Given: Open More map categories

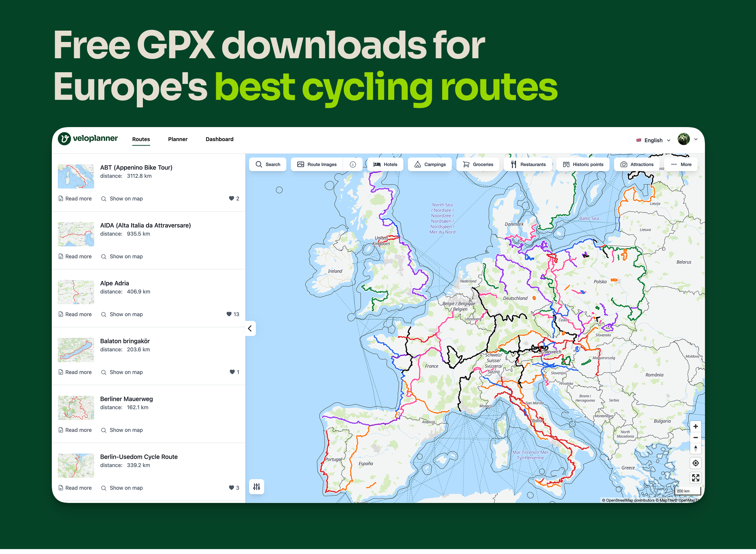Looking at the screenshot, I should pyautogui.click(x=681, y=164).
